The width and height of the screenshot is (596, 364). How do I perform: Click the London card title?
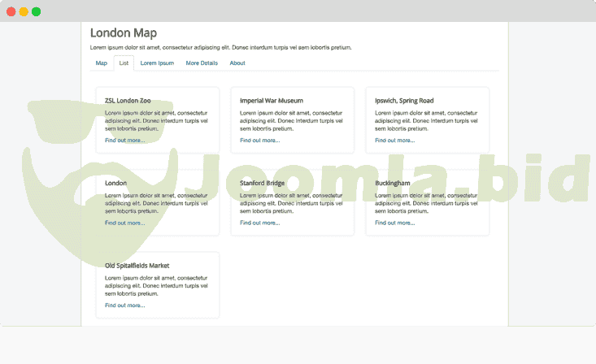116,183
